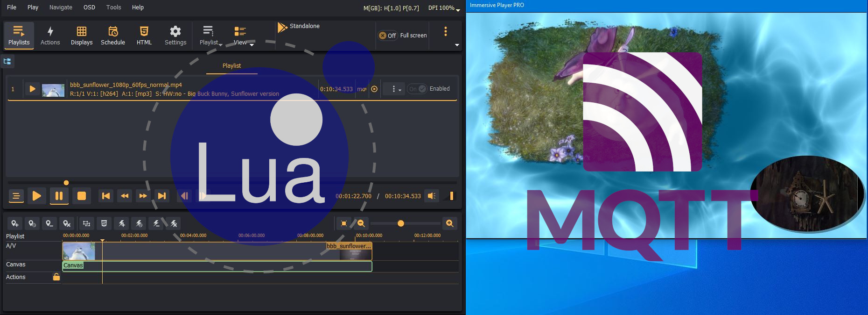Open the orange three-dot toolbar menu
The height and width of the screenshot is (315, 868).
[446, 31]
